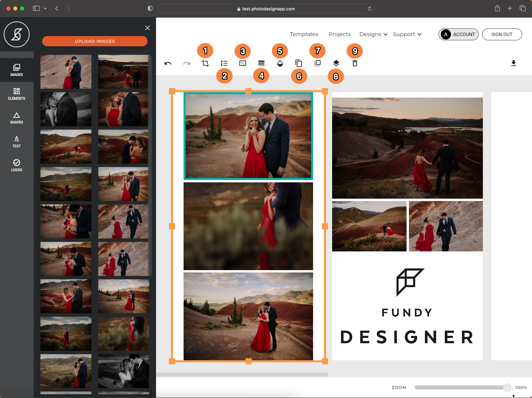Image resolution: width=532 pixels, height=398 pixels.
Task: Open the Templates menu item
Action: 304,34
